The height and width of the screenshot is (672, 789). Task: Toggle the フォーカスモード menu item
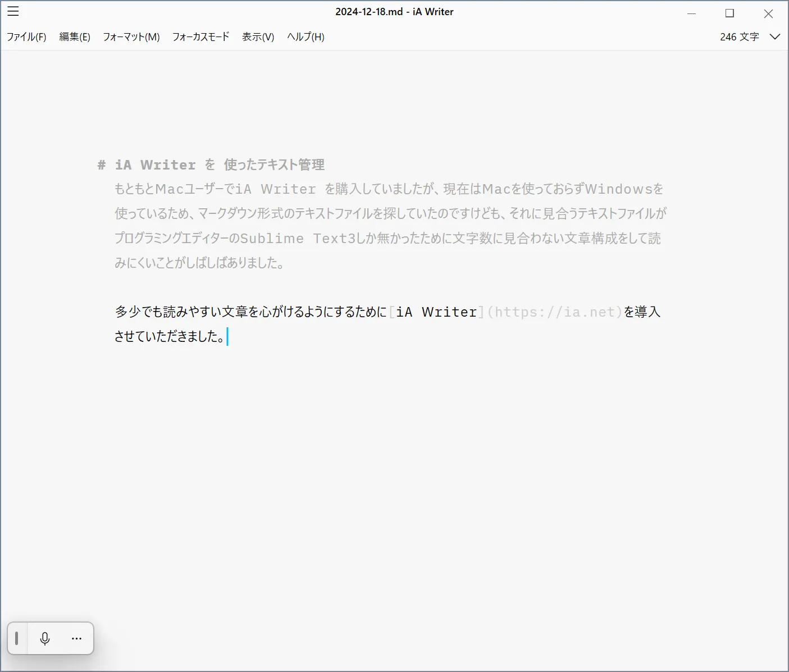pyautogui.click(x=200, y=37)
